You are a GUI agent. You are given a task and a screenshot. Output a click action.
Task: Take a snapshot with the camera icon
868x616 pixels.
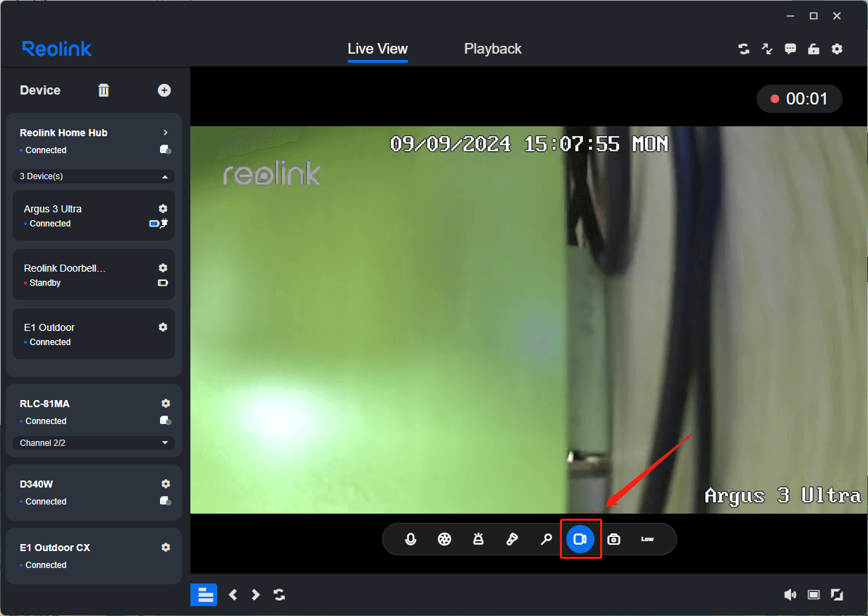point(614,539)
